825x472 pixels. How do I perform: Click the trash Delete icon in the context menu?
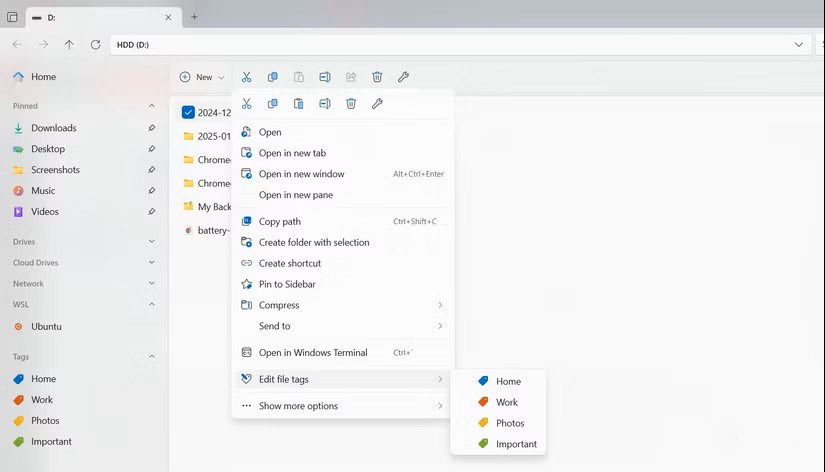pos(351,104)
